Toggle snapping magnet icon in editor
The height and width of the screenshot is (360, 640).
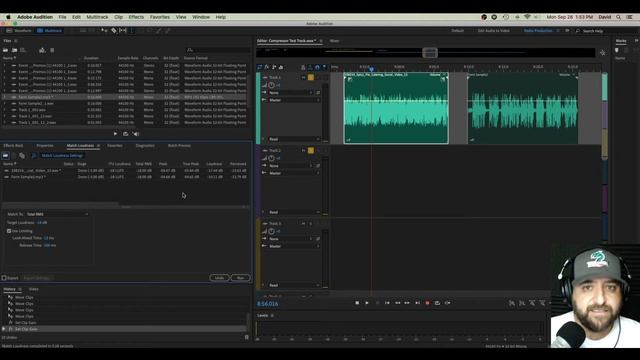317,67
